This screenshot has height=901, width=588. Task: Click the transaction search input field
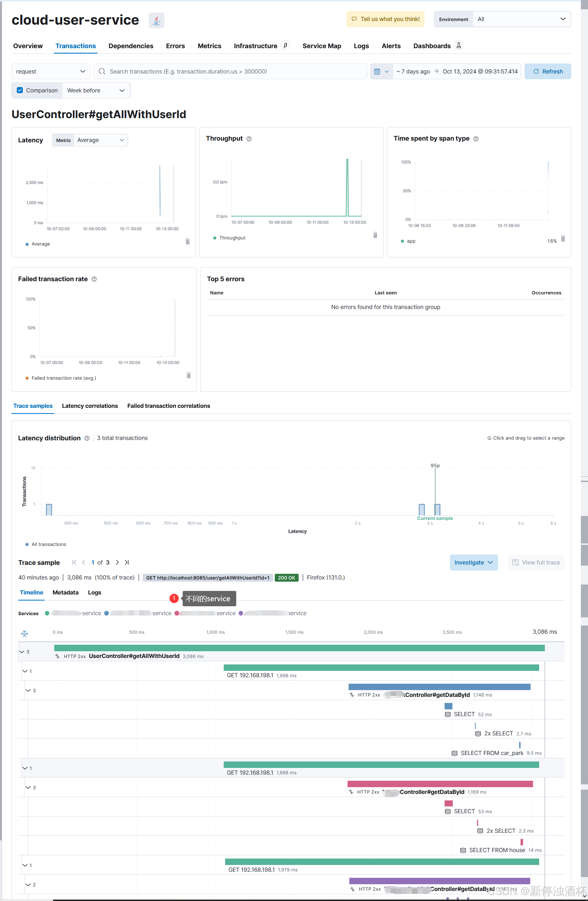coord(231,71)
